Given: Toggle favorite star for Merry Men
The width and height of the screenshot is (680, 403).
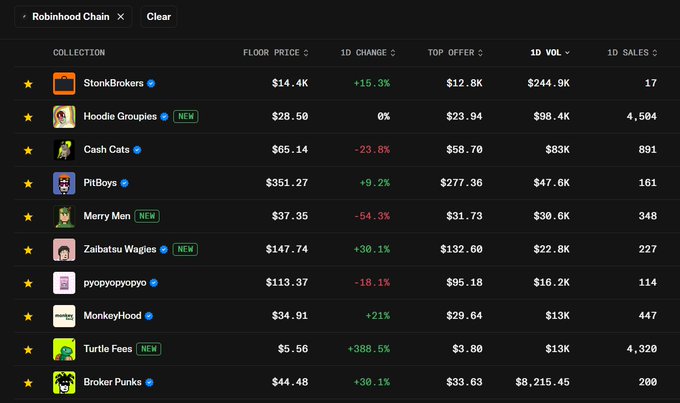Looking at the screenshot, I should click(x=28, y=216).
